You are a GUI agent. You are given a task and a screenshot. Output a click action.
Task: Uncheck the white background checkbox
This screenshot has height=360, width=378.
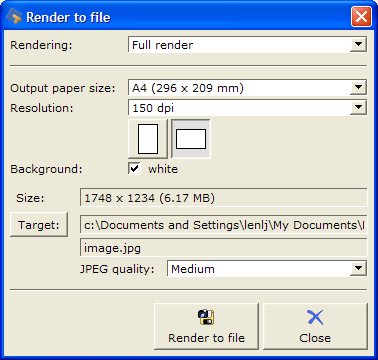(134, 169)
